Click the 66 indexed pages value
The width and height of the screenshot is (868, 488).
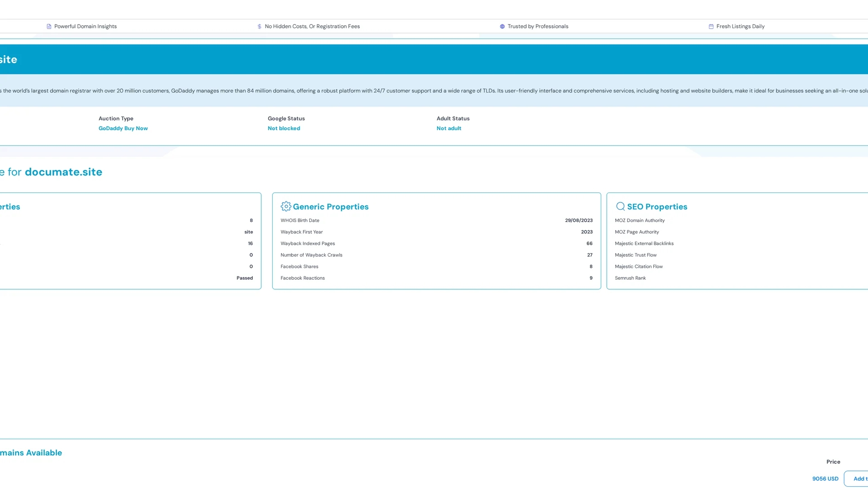(590, 244)
